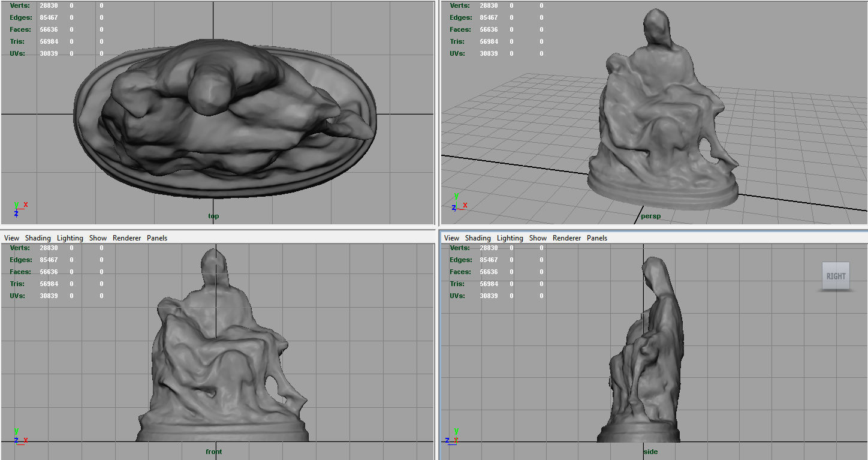Open the Lighting menu of the side panel

[x=510, y=238]
